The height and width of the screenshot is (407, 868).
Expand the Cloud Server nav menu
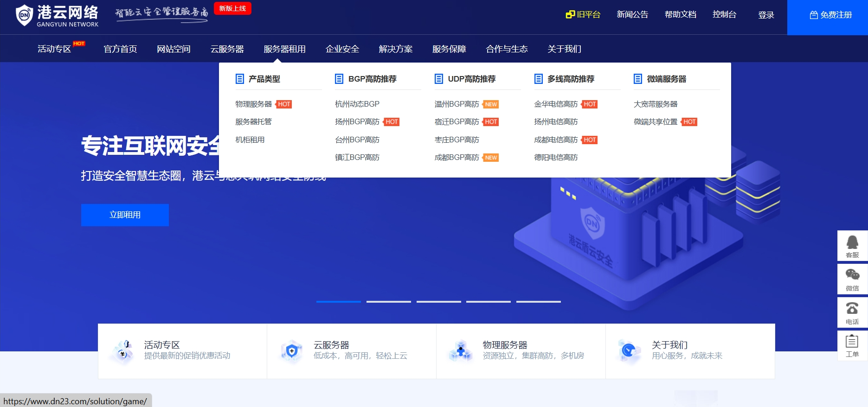(x=227, y=49)
